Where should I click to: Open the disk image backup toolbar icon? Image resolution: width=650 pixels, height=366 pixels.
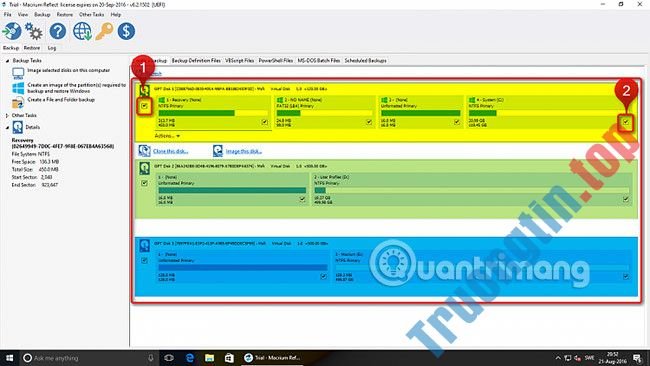pyautogui.click(x=12, y=32)
